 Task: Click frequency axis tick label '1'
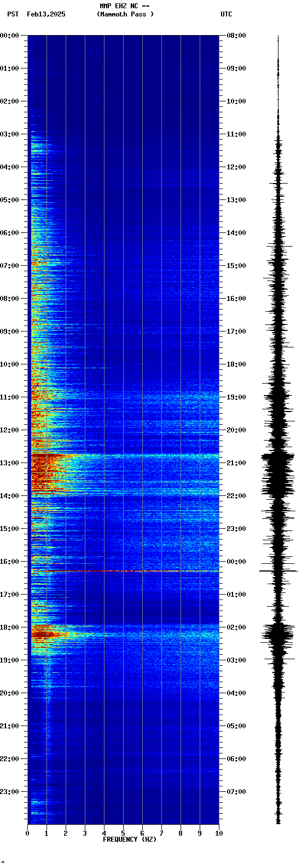click(x=47, y=833)
